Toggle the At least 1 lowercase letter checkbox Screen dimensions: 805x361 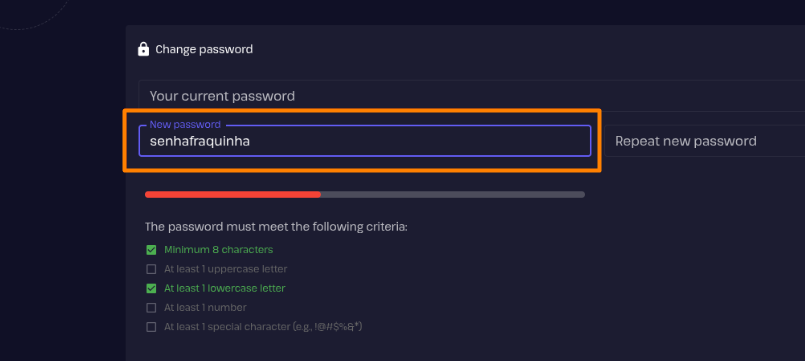tap(151, 289)
